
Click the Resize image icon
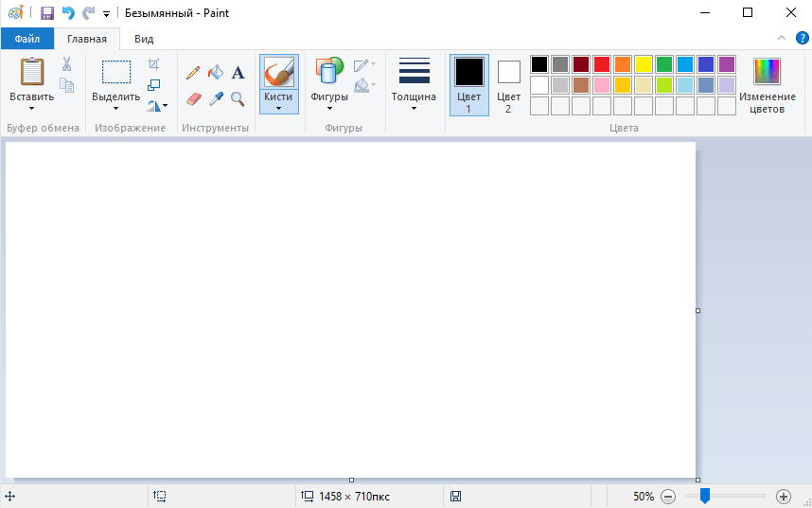coord(154,85)
